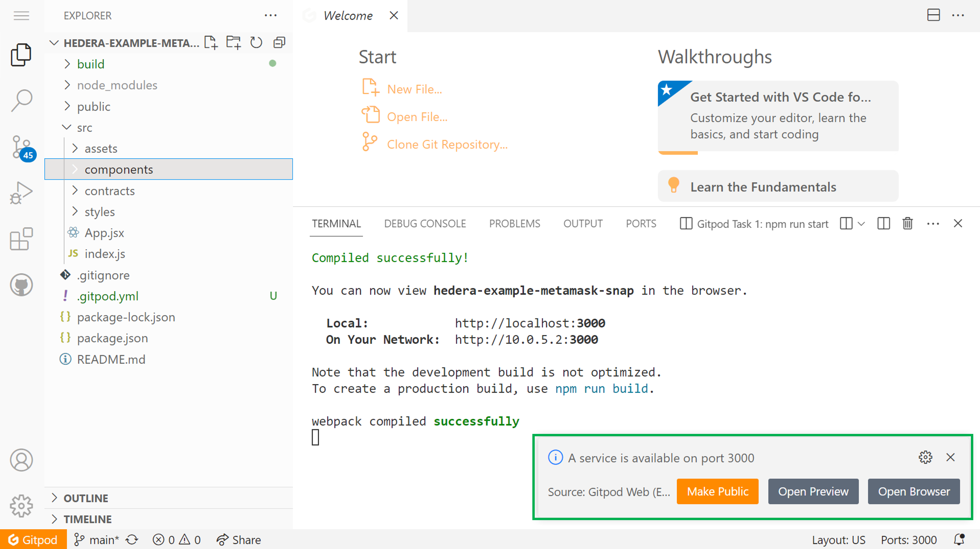The height and width of the screenshot is (549, 980).
Task: Expand the node_modules folder
Action: (x=117, y=85)
